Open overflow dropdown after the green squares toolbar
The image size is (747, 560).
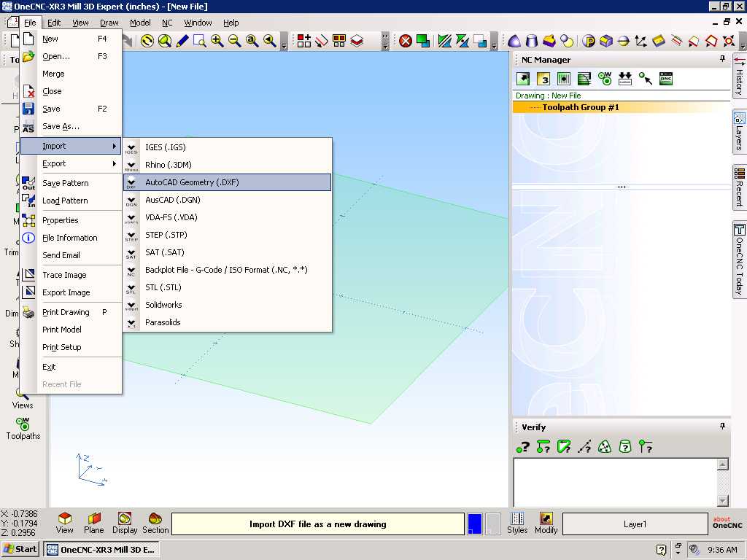tap(494, 43)
